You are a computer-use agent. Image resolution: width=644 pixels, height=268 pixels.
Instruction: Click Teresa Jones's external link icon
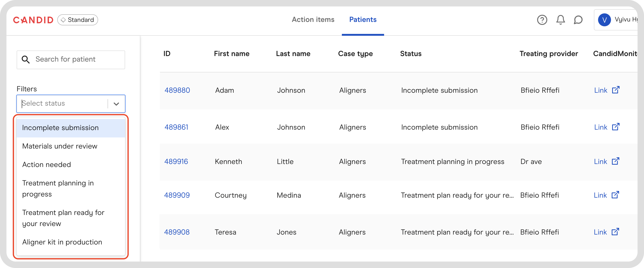[x=615, y=232]
